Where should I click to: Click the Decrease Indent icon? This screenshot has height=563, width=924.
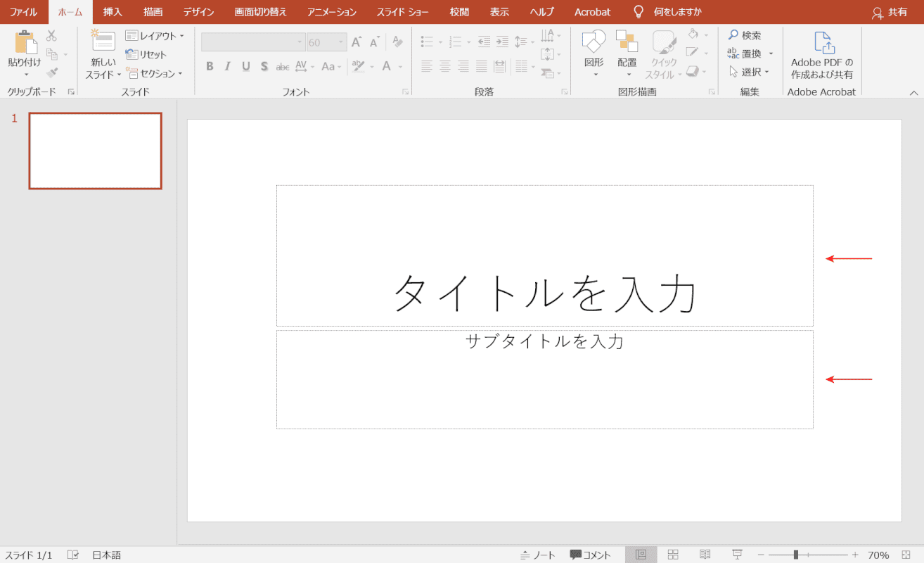[x=484, y=42]
